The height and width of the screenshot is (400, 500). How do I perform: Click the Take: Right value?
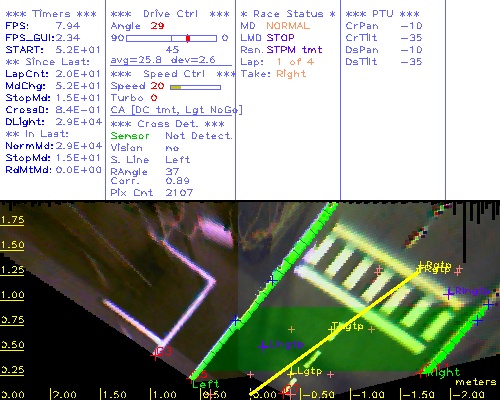point(291,74)
